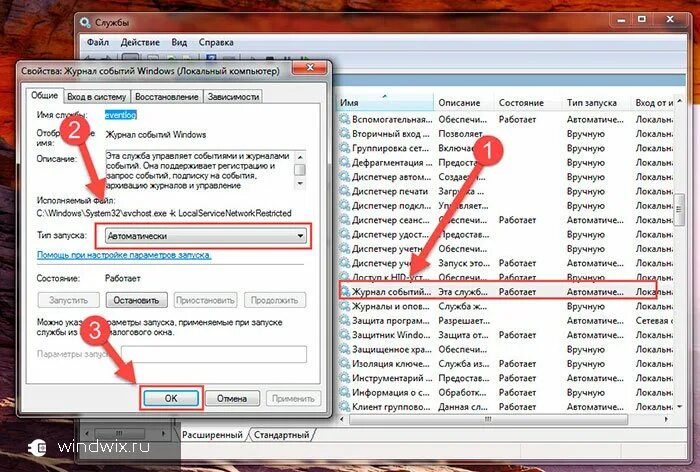Close the properties dialog
Screen dimensions: 700x472
[310, 67]
